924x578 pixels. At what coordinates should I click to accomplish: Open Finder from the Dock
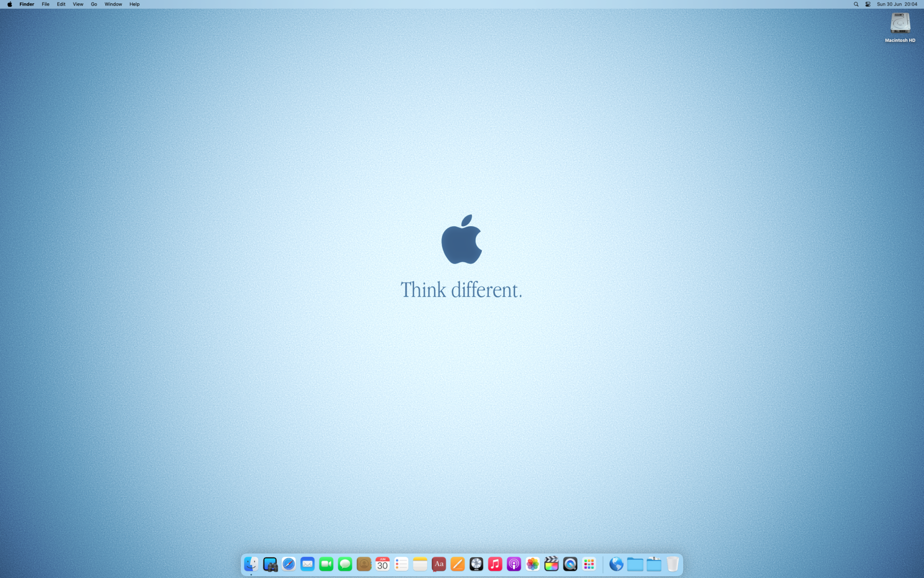[251, 564]
